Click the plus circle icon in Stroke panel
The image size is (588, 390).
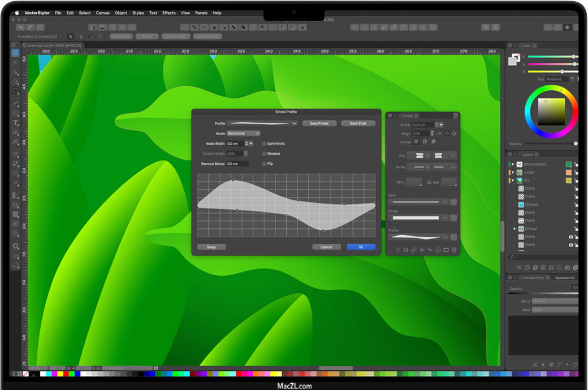click(438, 250)
